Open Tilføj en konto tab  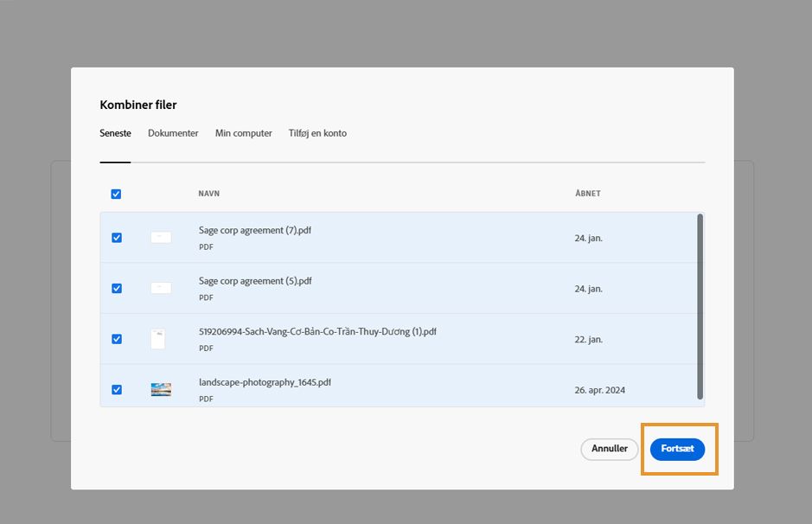click(x=317, y=133)
